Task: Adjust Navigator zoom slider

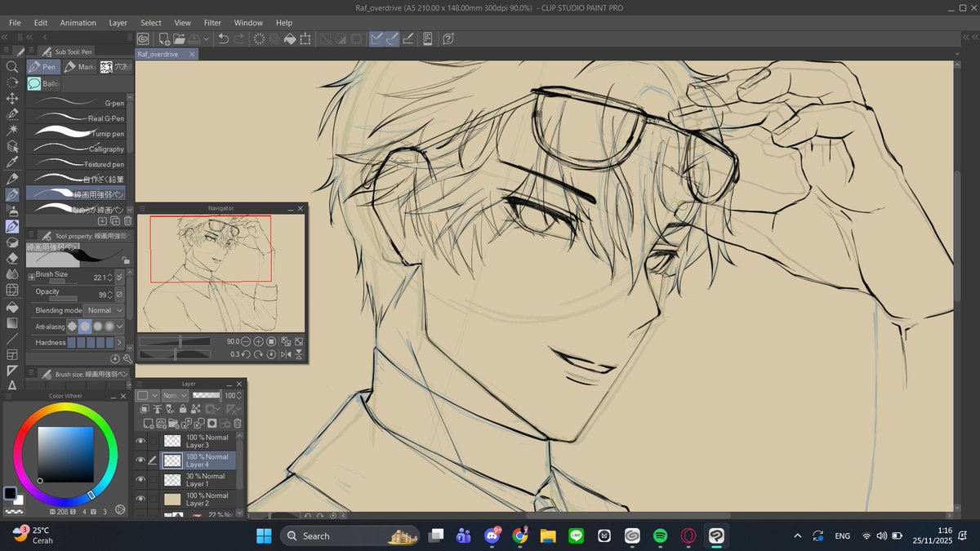Action: pos(174,341)
